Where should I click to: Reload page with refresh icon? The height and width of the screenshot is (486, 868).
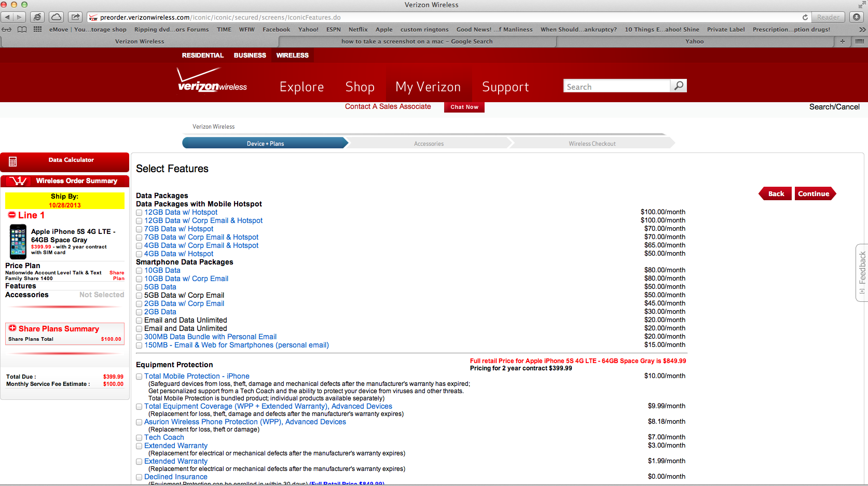pyautogui.click(x=805, y=17)
